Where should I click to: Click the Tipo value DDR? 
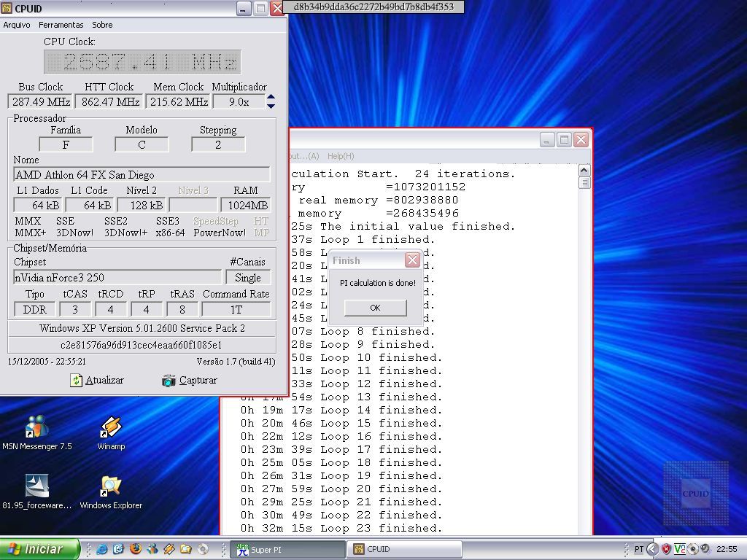tap(35, 309)
